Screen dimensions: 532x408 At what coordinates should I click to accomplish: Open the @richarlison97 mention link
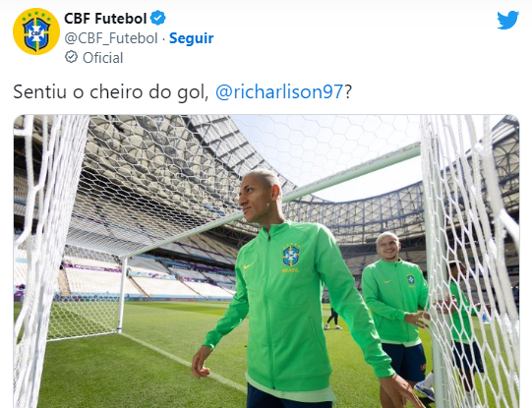coord(279,91)
